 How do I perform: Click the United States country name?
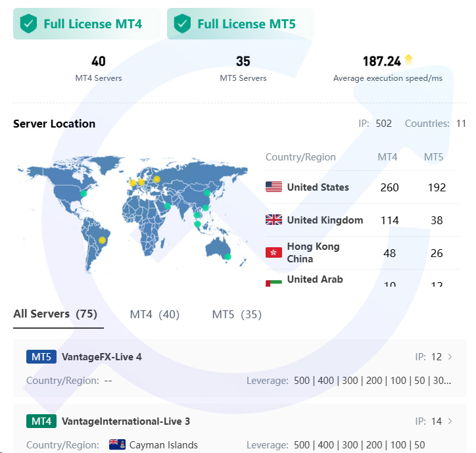(318, 187)
